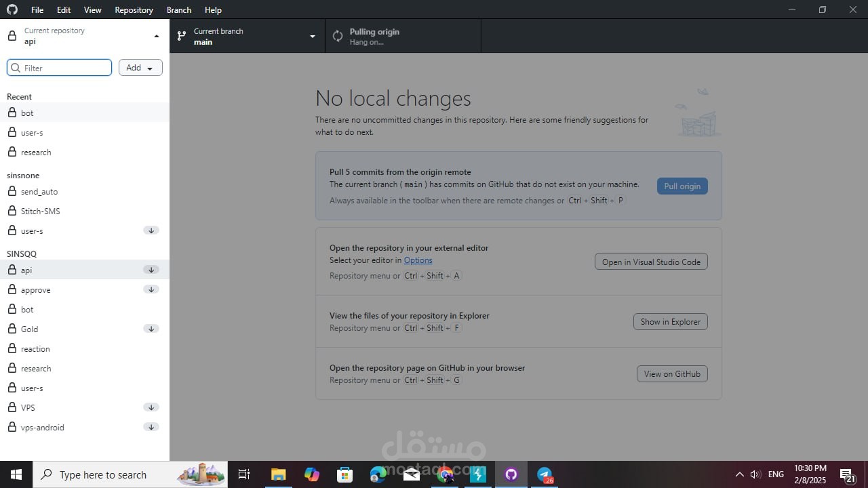
Task: Collapse the Current repository dropdown
Action: point(85,36)
